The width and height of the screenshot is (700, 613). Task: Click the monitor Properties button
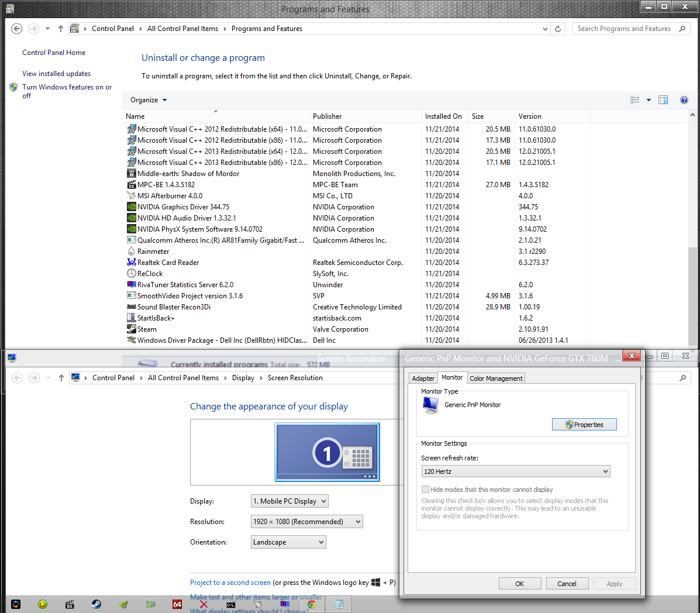584,425
